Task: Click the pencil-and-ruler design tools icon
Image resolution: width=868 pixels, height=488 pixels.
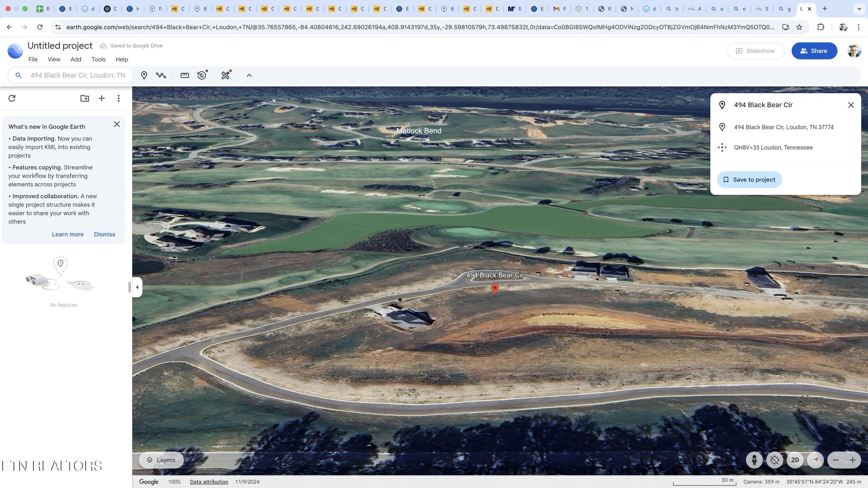Action: (x=226, y=75)
